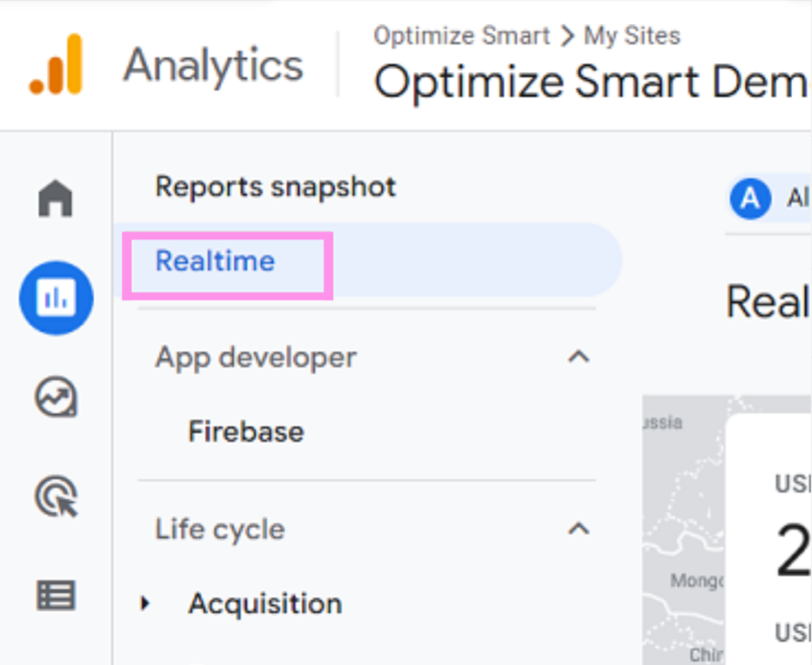
Task: Click the Acquisition label
Action: 265,604
